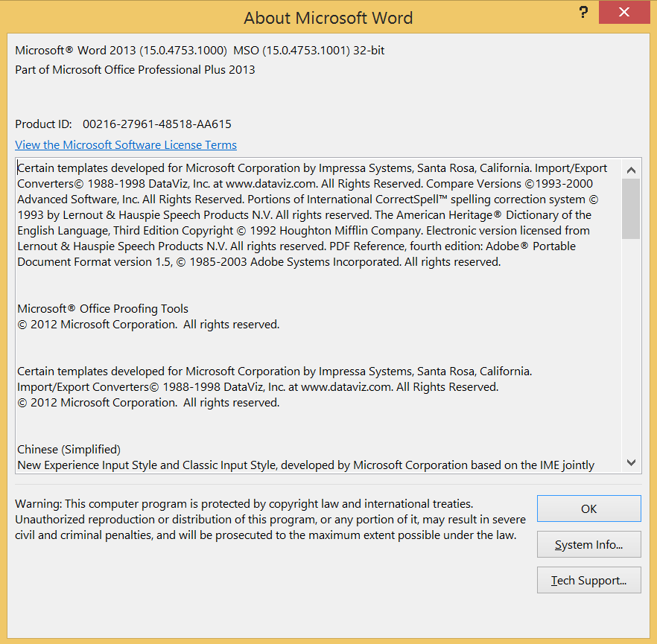Click the 'Microsoft® Word 2013' version line

pyautogui.click(x=200, y=51)
